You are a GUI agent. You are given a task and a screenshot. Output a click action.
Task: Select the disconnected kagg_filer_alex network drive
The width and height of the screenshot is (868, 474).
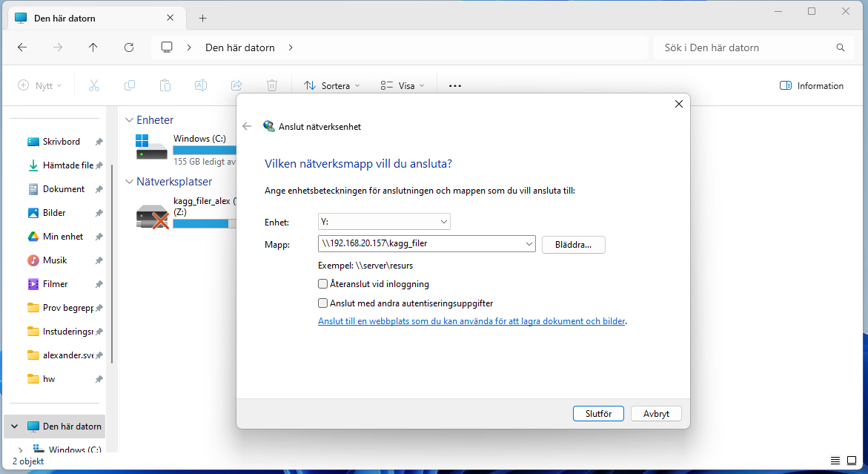coord(153,216)
